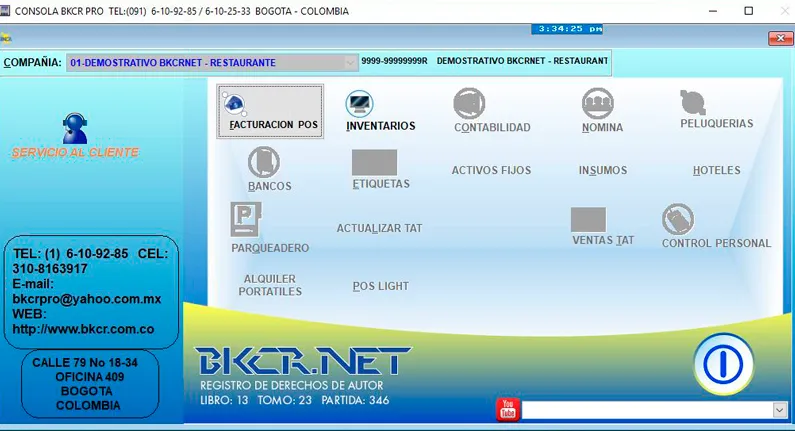Click the text field beside the YouTube icon
This screenshot has height=431, width=795.
648,410
